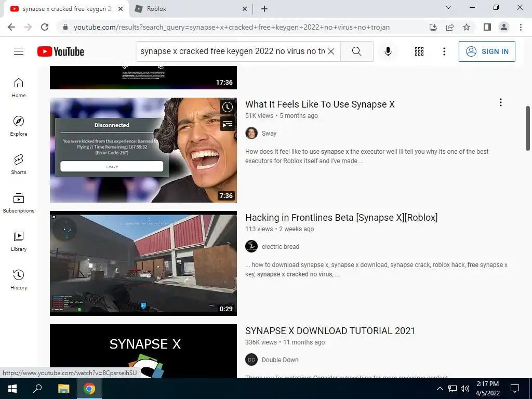Play the SYNAPSE X black thumbnail video
Screen dimensions: 532x399
coord(143,351)
